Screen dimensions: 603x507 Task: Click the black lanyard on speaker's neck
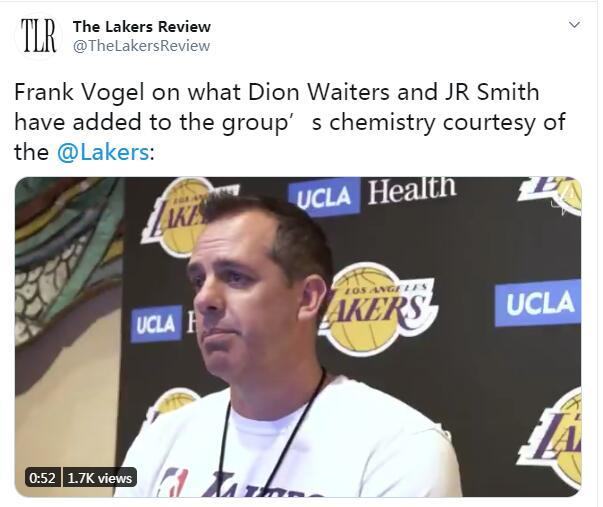click(269, 435)
